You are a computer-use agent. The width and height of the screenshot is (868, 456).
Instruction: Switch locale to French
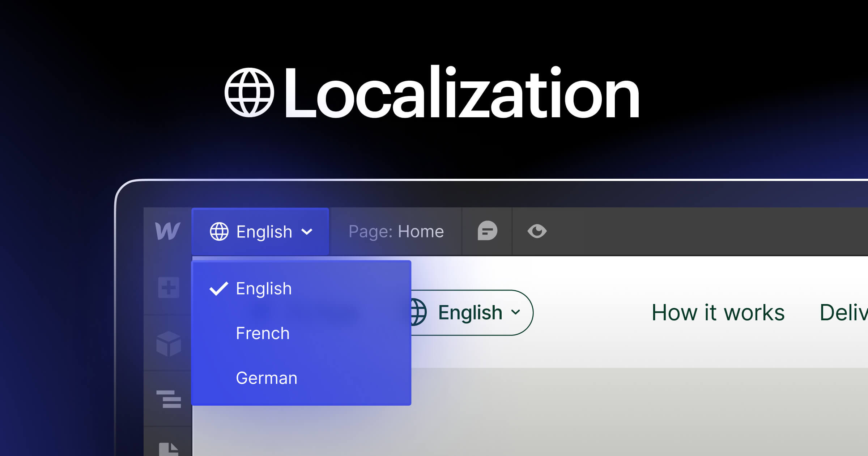(x=263, y=333)
